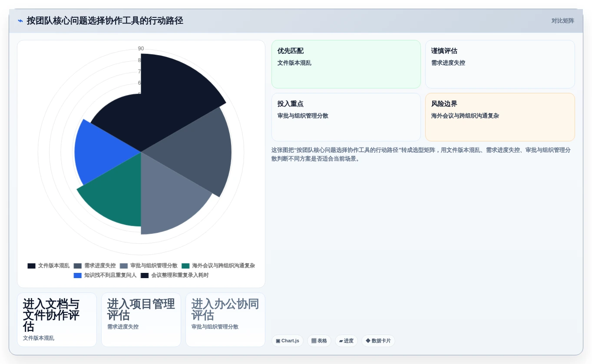Toggle 文件版本混乱 legend swatch
592x364 pixels.
(x=31, y=266)
